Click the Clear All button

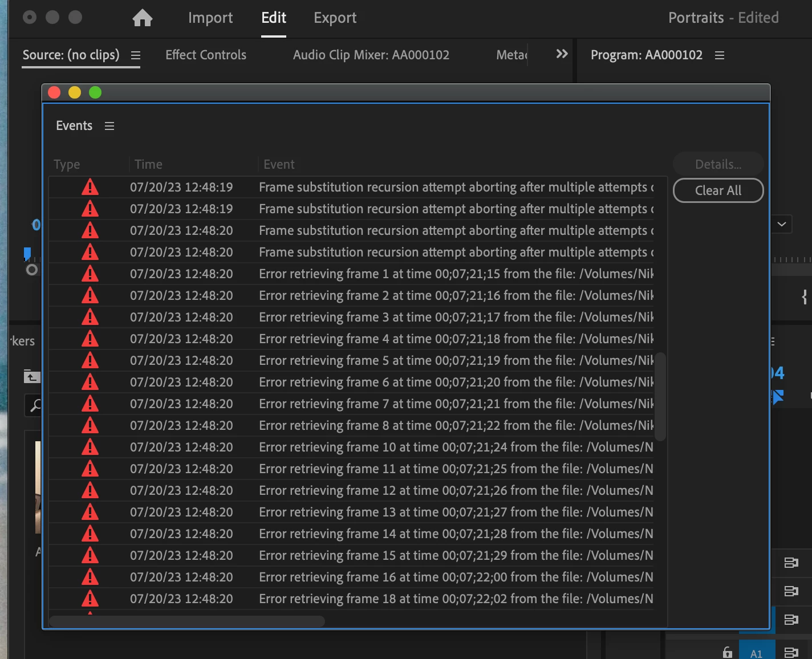click(x=718, y=190)
